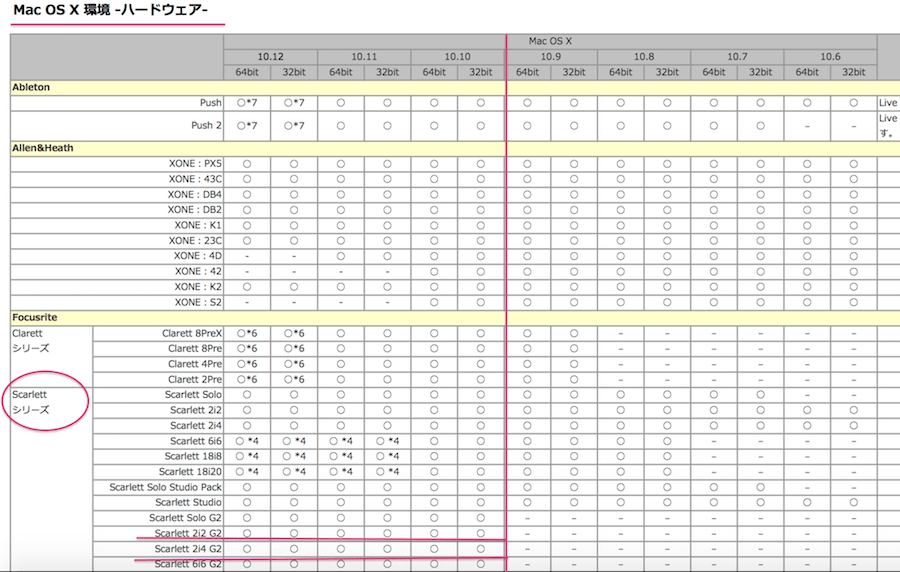The width and height of the screenshot is (900, 572).
Task: Click the 32bit header under 10.12
Action: click(x=294, y=72)
